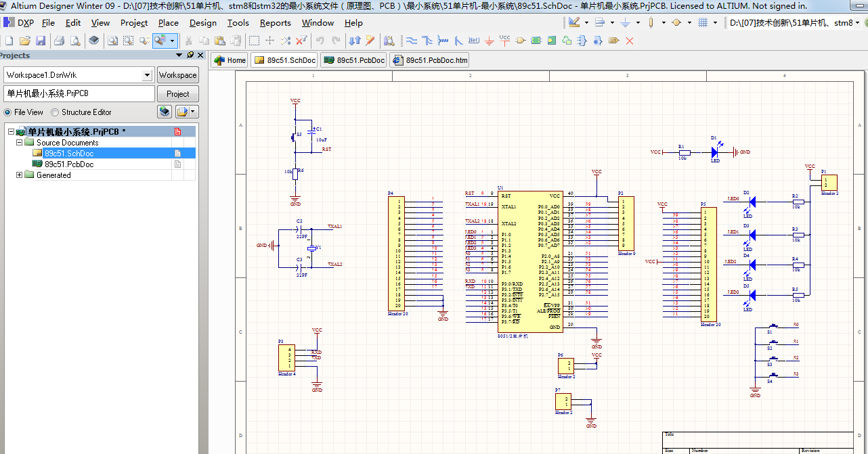This screenshot has height=454, width=868.
Task: Open the File menu
Action: click(48, 22)
